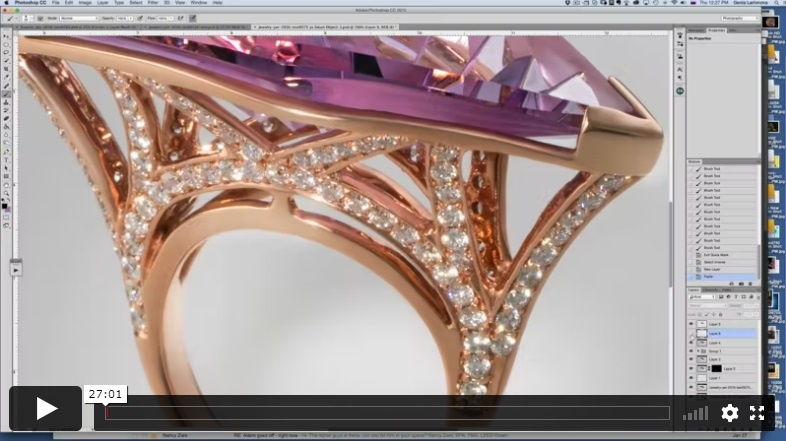Select the Zoom tool
Screen dimensions: 786x441
pyautogui.click(x=6, y=193)
